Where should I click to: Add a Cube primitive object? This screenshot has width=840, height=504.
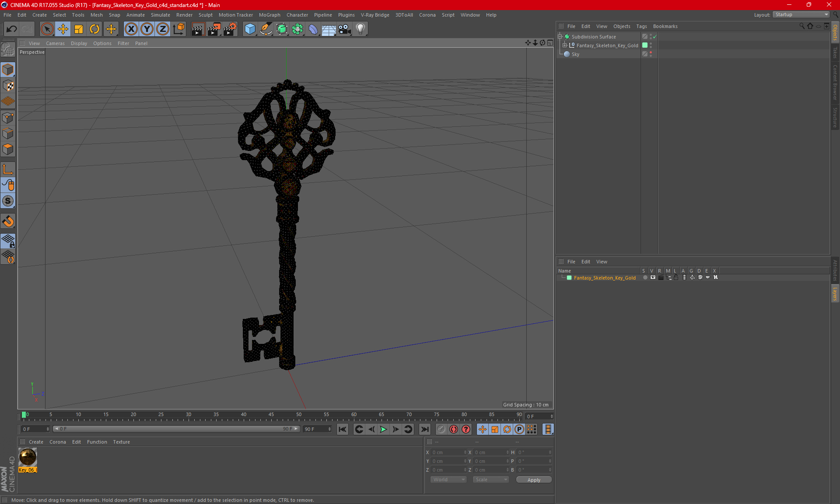pyautogui.click(x=250, y=29)
